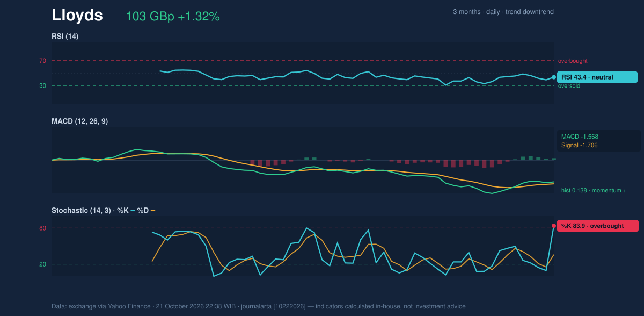
Task: Click the Stochastic endpoint red dot
Action: 554,226
